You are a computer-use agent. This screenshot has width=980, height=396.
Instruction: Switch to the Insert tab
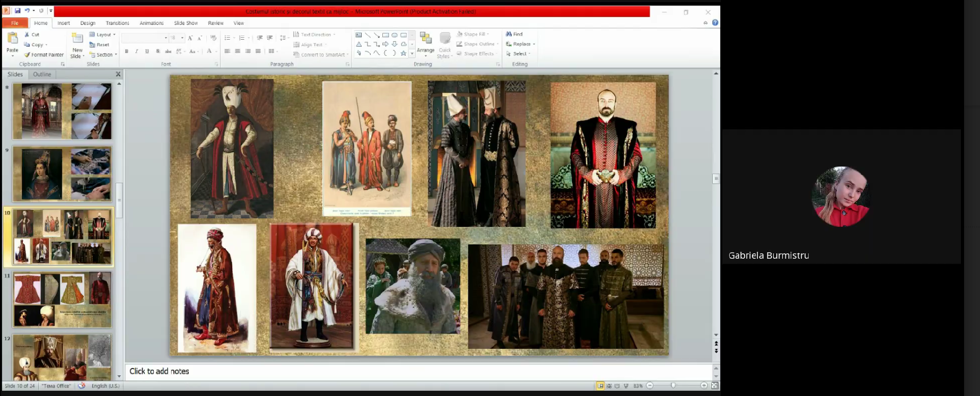coord(64,23)
